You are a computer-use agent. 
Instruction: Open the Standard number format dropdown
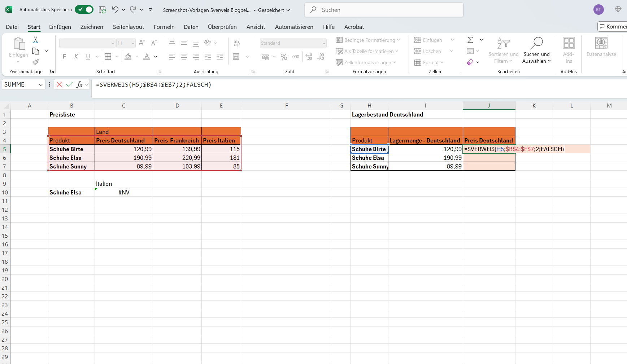click(293, 43)
